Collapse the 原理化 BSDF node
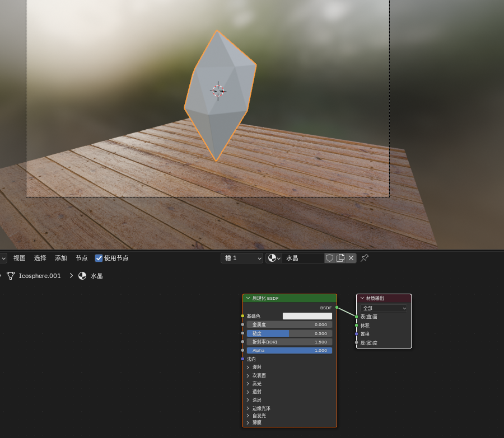The image size is (504, 438). [248, 298]
